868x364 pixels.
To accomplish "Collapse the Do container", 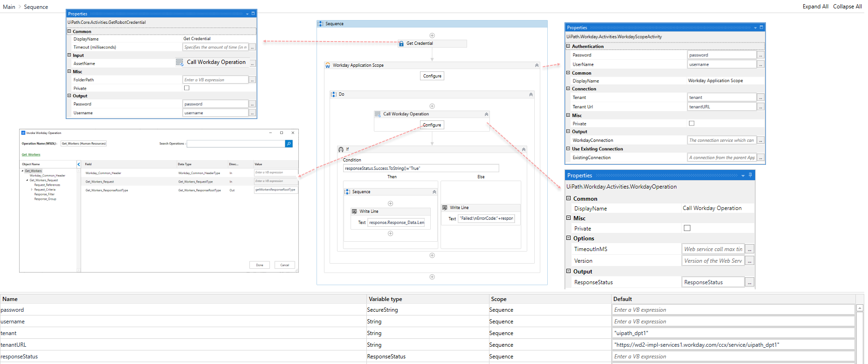I will click(x=531, y=94).
